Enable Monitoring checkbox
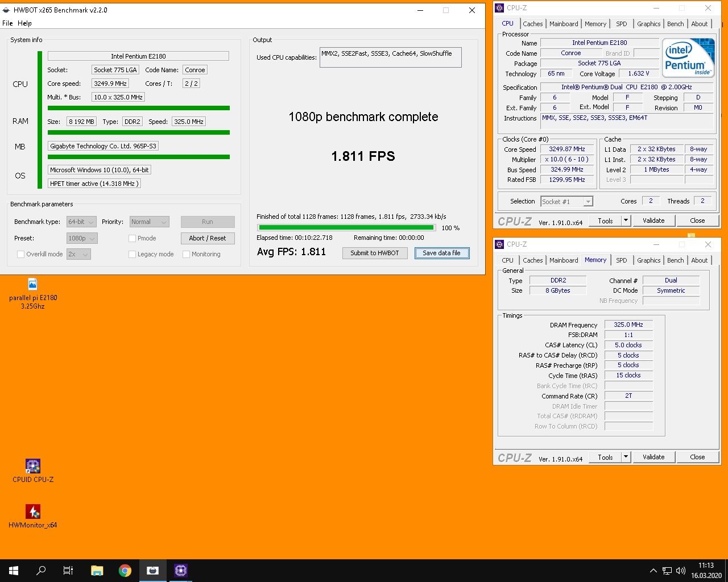This screenshot has width=728, height=582. pyautogui.click(x=186, y=254)
